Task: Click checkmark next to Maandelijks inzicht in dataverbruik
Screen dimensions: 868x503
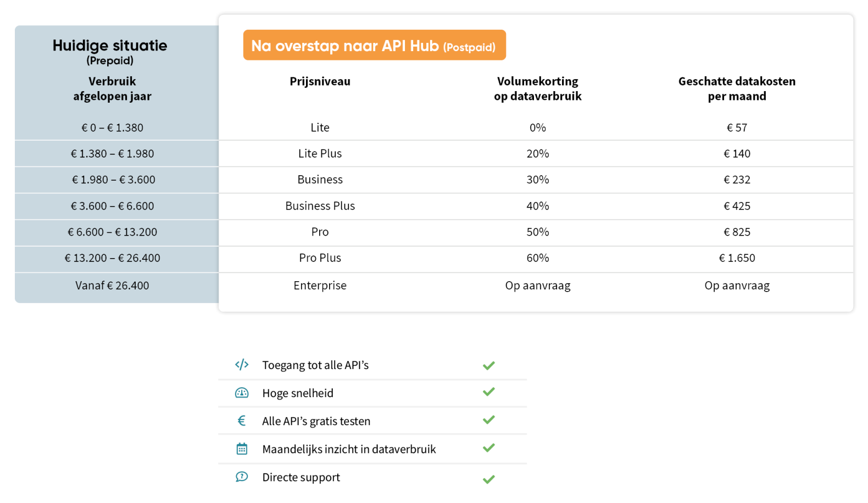Action: point(489,448)
